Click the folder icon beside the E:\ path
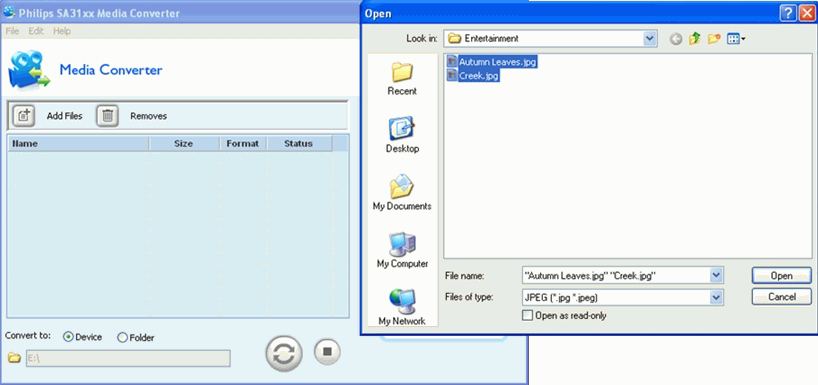The image size is (818, 385). click(x=15, y=358)
